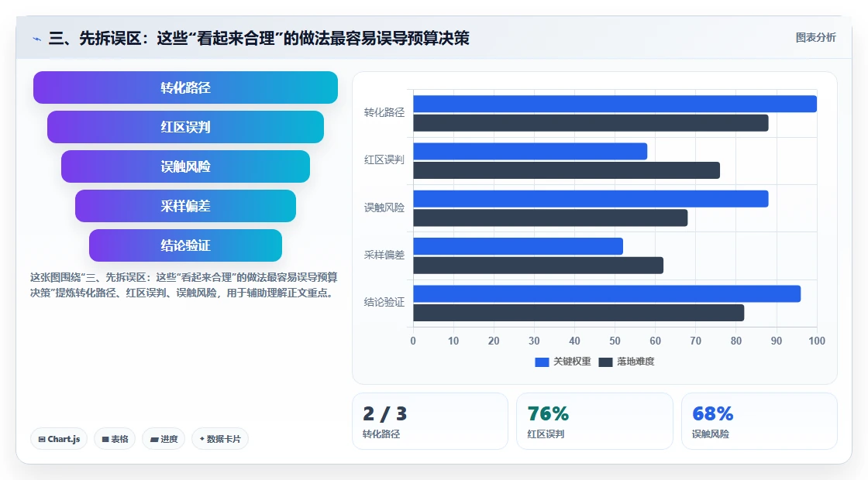
Task: Click the blue 误触风险 bar
Action: click(591, 199)
